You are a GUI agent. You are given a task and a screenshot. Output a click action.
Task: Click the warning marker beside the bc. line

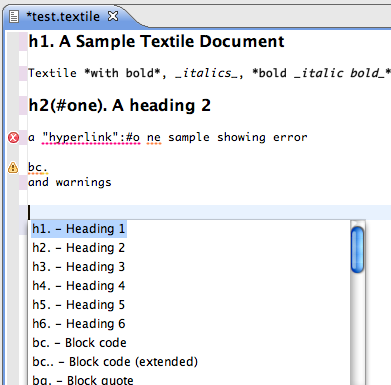(13, 167)
